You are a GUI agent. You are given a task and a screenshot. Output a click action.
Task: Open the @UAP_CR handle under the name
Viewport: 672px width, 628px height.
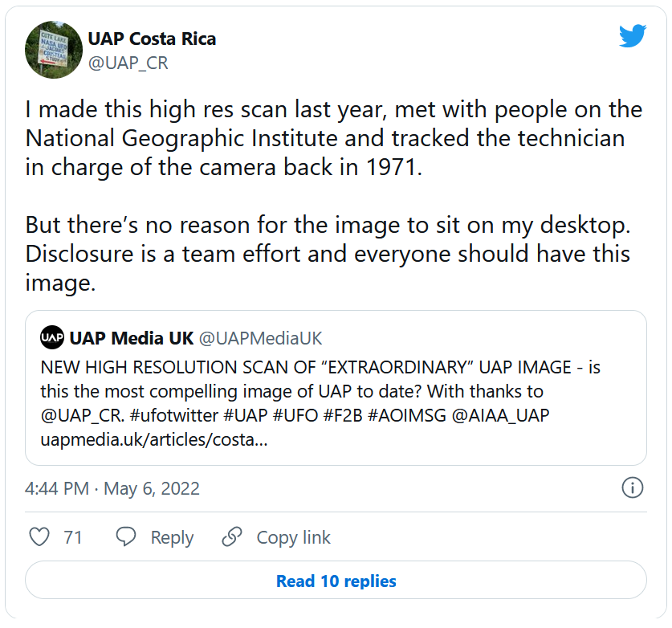click(x=128, y=63)
